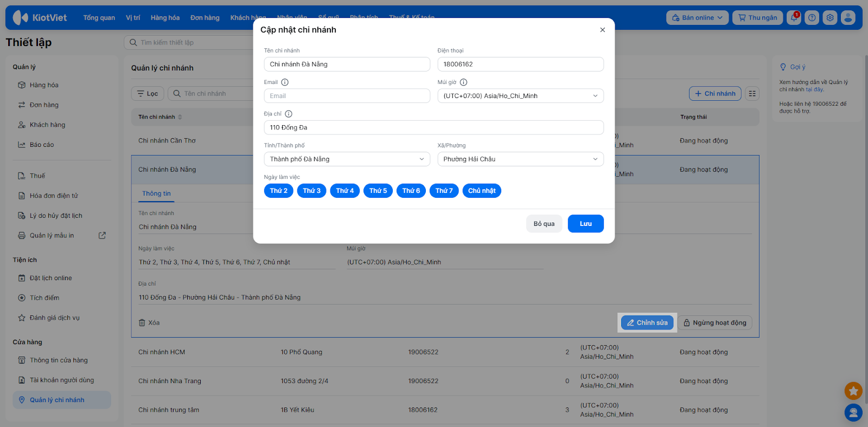Image resolution: width=868 pixels, height=427 pixels.
Task: Expand the Múi giờ timezone dropdown
Action: click(520, 96)
